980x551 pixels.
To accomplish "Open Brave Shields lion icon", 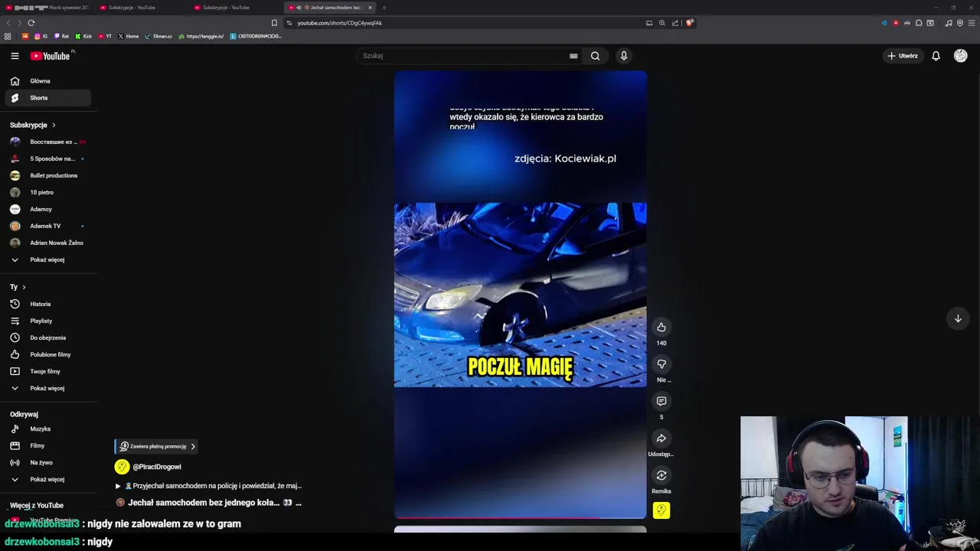I will (x=689, y=23).
